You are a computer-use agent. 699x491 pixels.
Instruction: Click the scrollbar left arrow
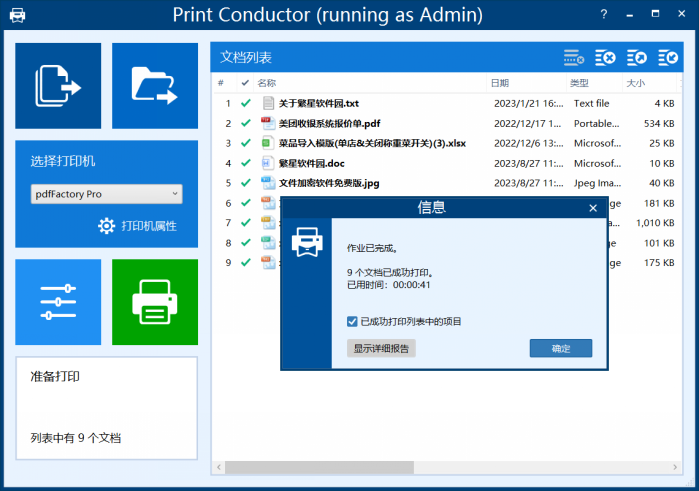pos(218,467)
